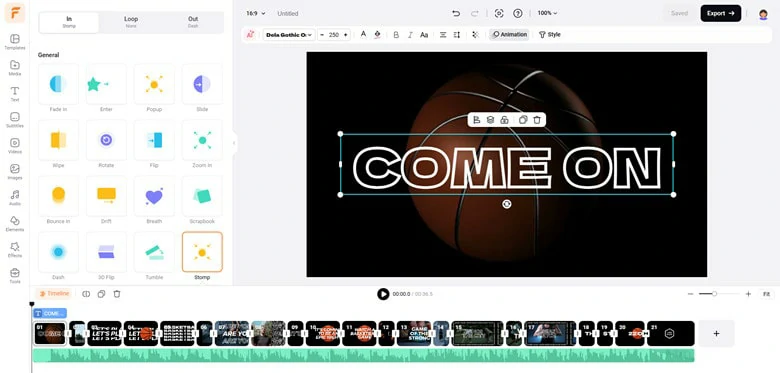
Task: Apply the Zoom In animation
Action: pyautogui.click(x=202, y=140)
